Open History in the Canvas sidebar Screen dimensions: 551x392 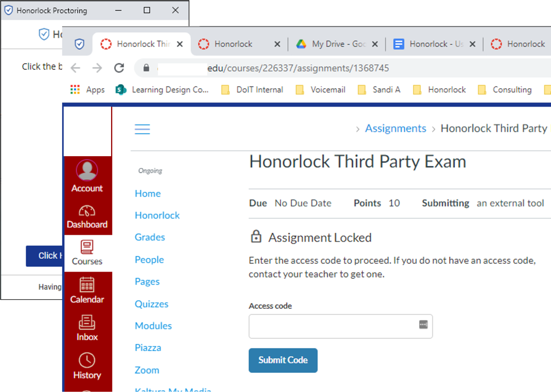point(87,366)
